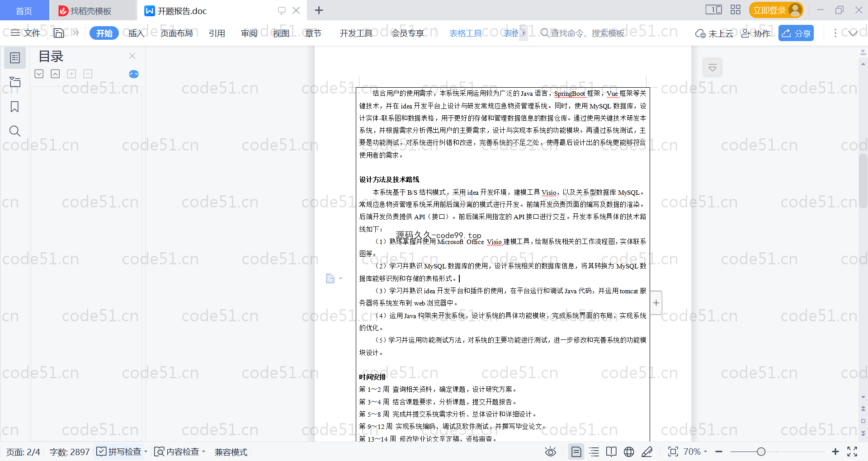This screenshot has height=461, width=868.
Task: Click the save document icon
Action: coord(59,33)
